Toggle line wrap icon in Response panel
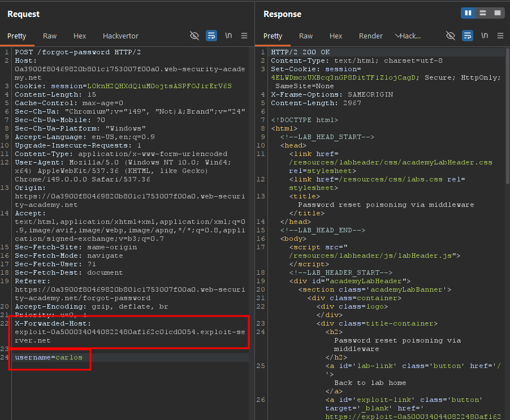 pyautogui.click(x=468, y=36)
